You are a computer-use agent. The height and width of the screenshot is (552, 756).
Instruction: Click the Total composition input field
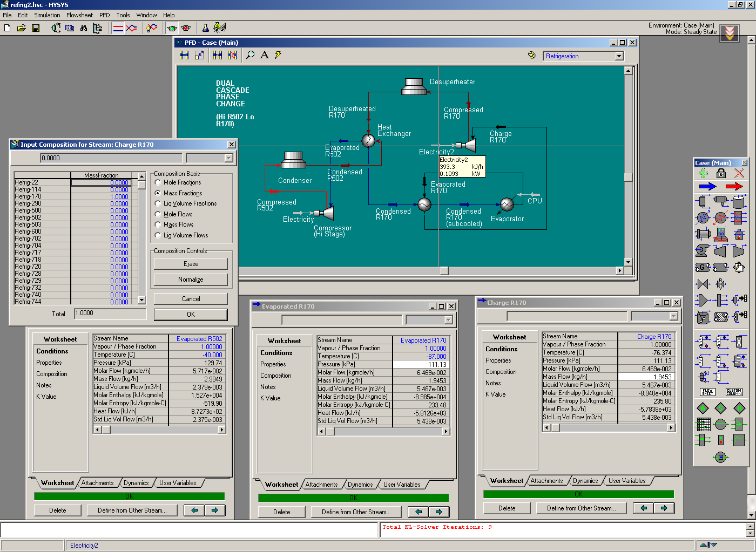[x=110, y=314]
